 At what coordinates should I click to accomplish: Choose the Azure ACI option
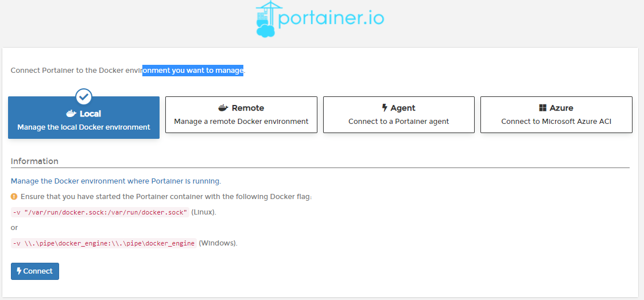pos(556,115)
